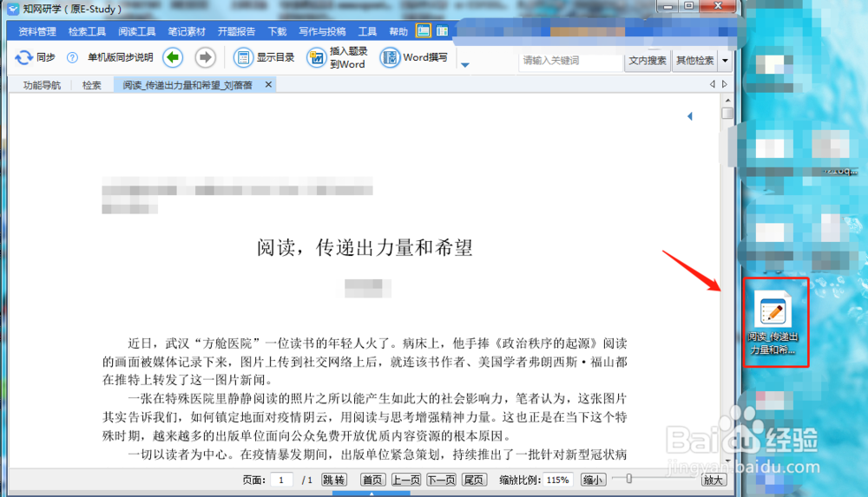
Task: Click the 缩小 zoom out button
Action: [592, 480]
